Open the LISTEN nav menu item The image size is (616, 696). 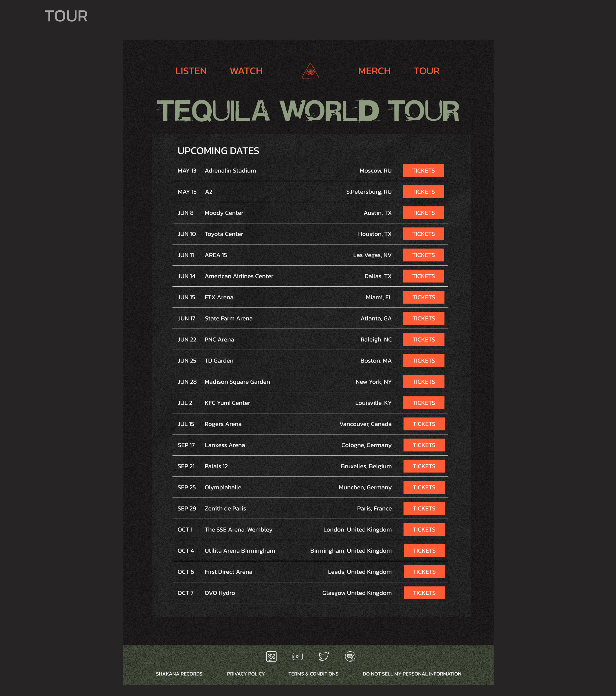[191, 71]
